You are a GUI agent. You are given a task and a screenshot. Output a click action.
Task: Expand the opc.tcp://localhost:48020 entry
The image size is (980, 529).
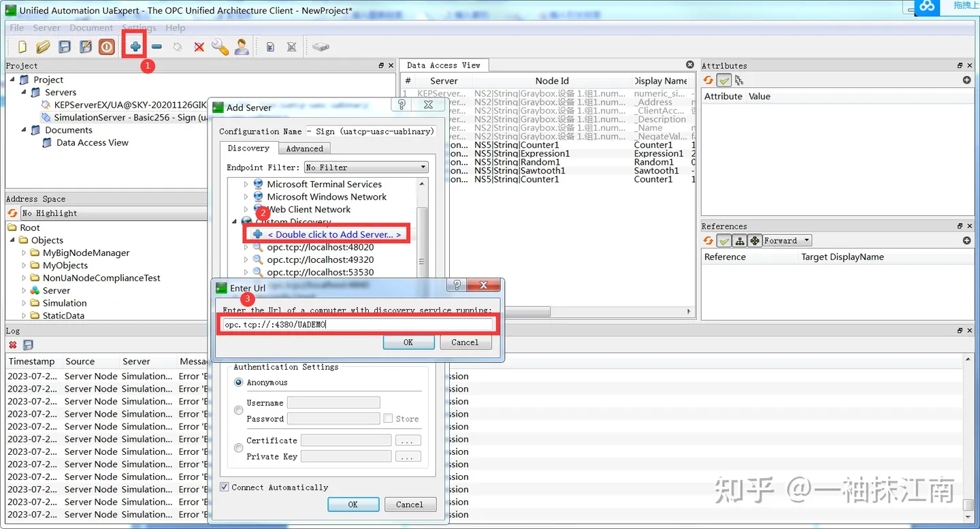246,247
